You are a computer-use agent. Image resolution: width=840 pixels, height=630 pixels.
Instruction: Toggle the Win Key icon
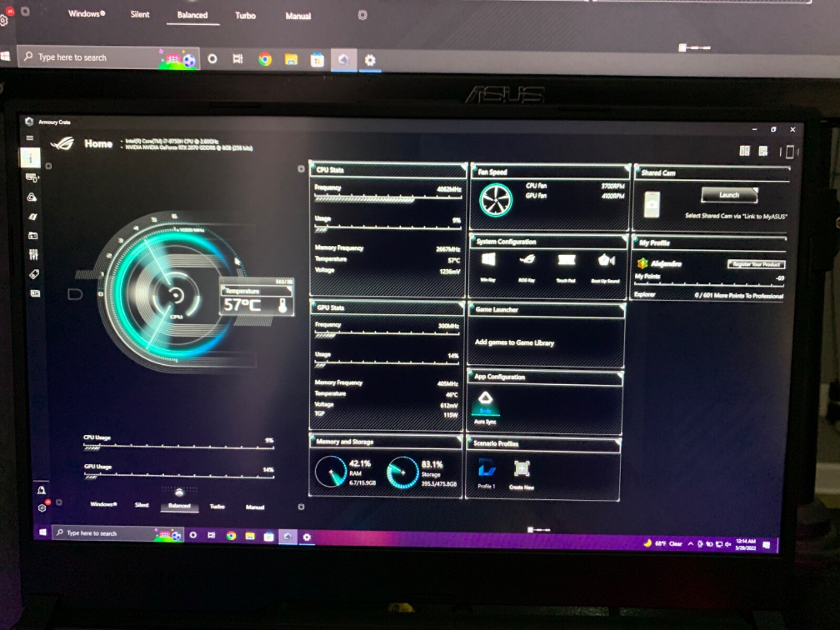coord(488,260)
